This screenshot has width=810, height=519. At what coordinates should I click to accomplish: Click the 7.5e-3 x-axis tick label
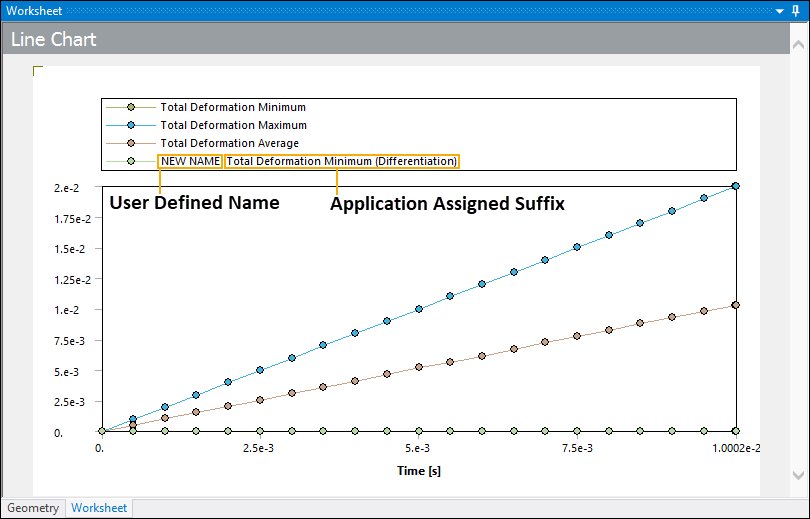point(578,448)
